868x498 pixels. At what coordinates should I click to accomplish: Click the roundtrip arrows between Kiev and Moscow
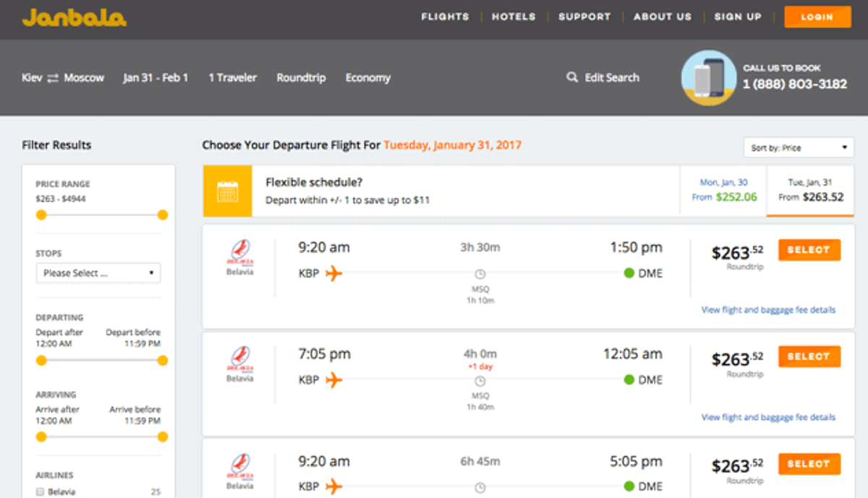pyautogui.click(x=53, y=78)
